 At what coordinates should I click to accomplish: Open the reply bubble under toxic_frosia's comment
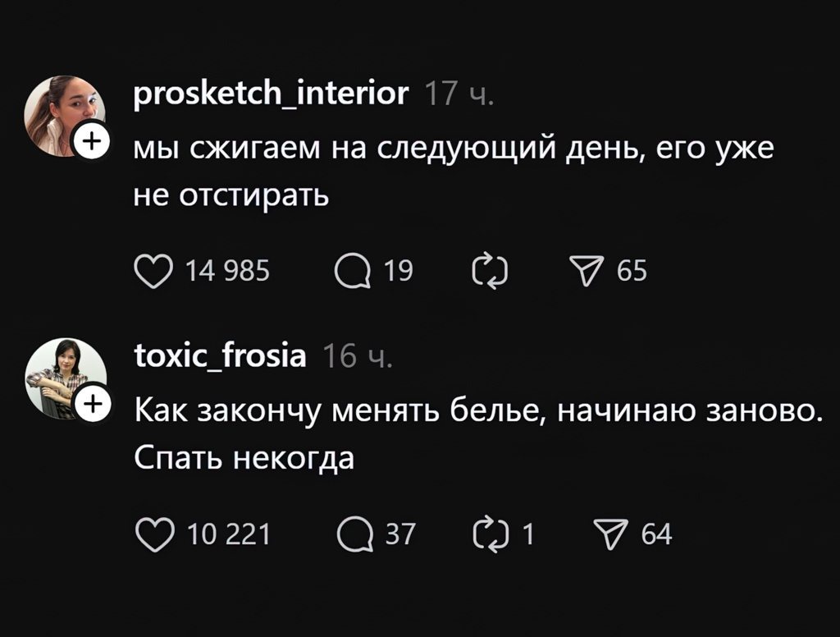tap(356, 534)
